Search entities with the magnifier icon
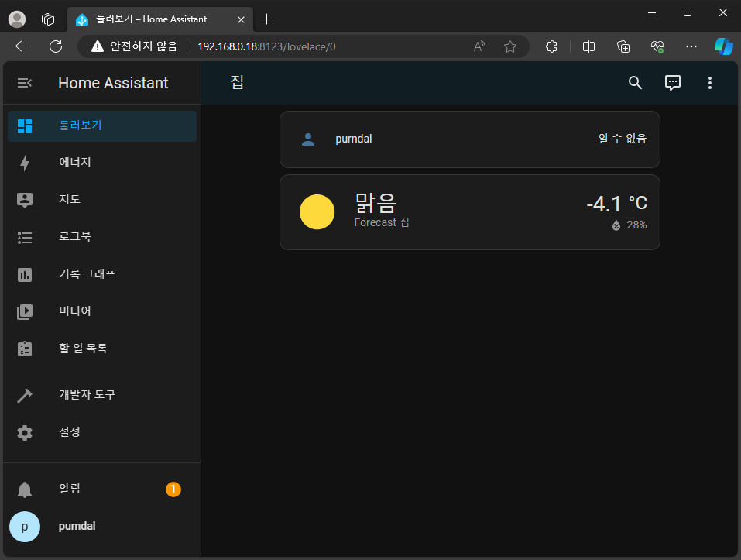The width and height of the screenshot is (741, 560). [635, 83]
